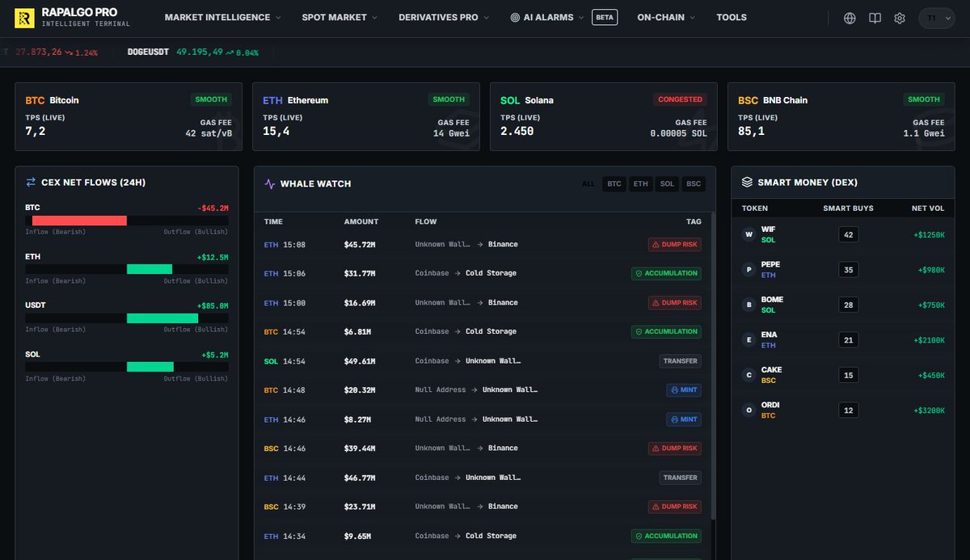This screenshot has width=970, height=560.
Task: Click the SOL net flow bar
Action: pyautogui.click(x=127, y=367)
